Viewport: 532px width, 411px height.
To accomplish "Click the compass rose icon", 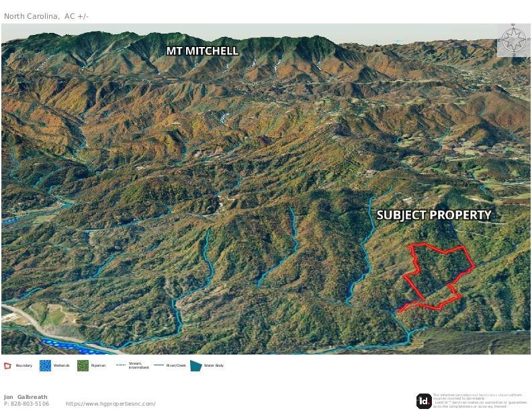I will [513, 40].
